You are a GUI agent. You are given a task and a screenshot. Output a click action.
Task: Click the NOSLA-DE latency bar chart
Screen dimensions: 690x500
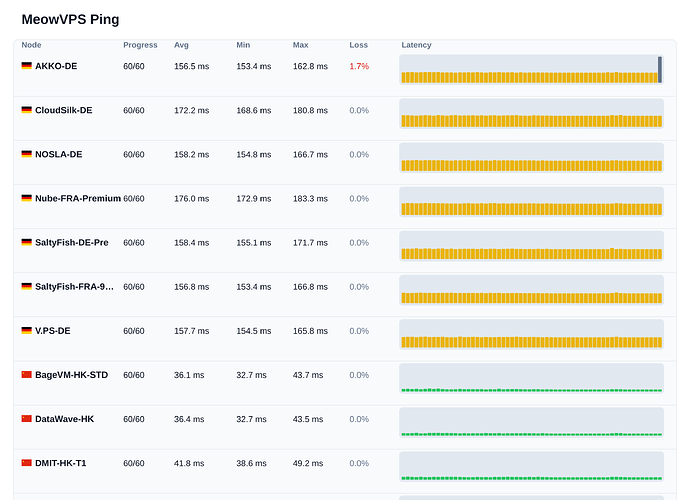pos(532,158)
